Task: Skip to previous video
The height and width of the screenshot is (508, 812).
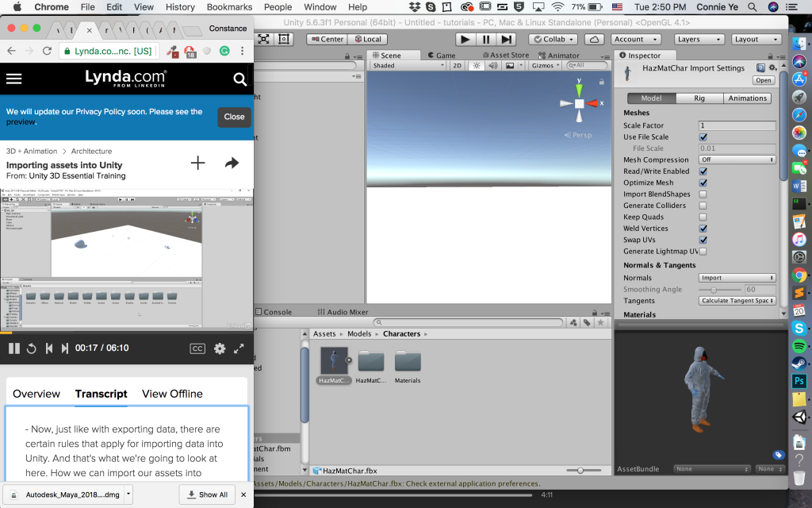Action: pos(49,348)
